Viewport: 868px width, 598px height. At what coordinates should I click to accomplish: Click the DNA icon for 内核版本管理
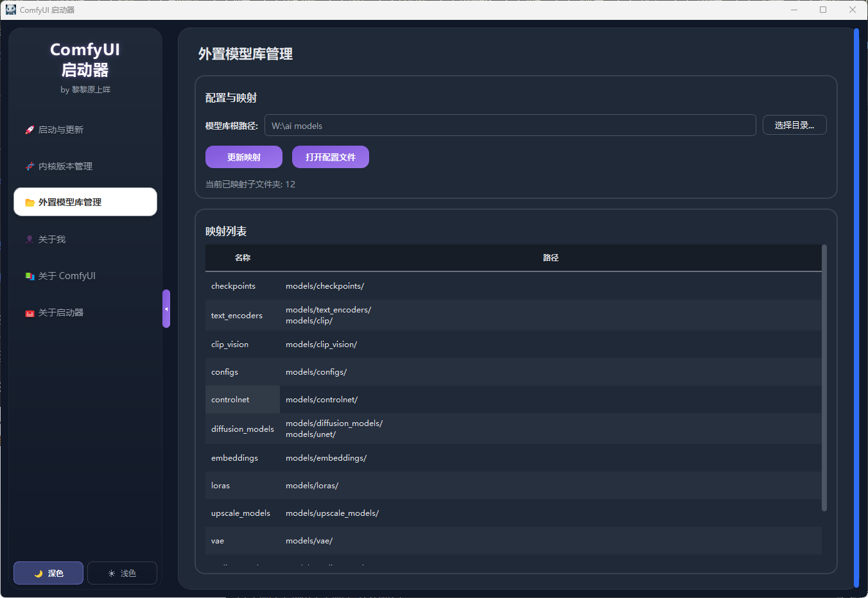click(x=30, y=166)
